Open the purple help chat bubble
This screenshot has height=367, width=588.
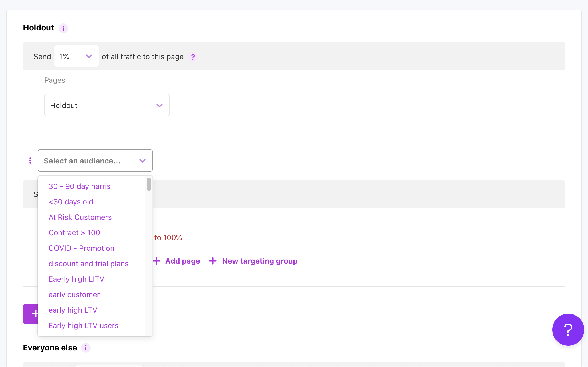[x=568, y=330]
